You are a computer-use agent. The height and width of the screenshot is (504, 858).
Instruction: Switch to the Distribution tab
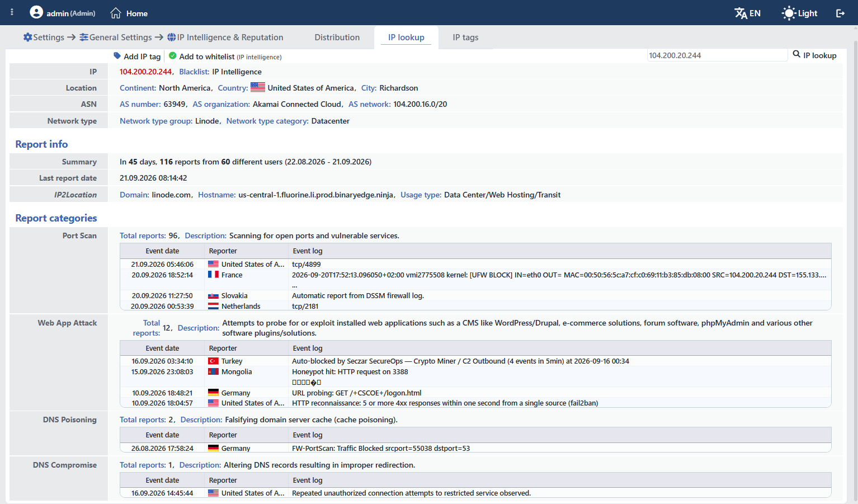pyautogui.click(x=337, y=37)
